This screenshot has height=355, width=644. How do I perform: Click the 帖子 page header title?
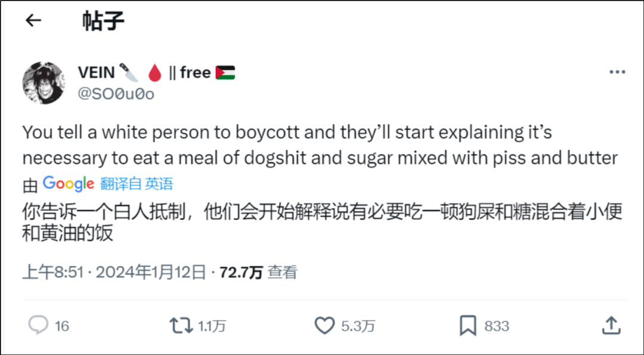103,21
